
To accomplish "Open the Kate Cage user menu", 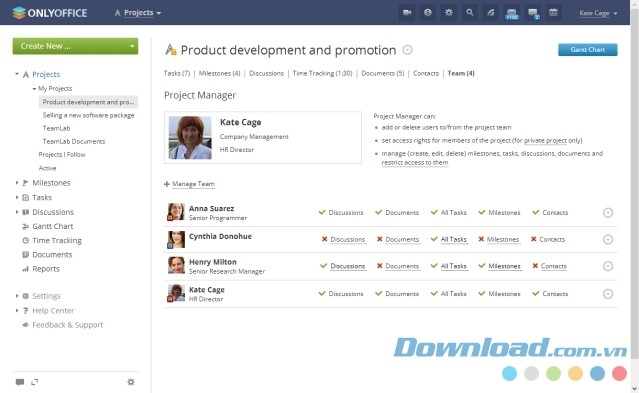I will click(x=598, y=13).
